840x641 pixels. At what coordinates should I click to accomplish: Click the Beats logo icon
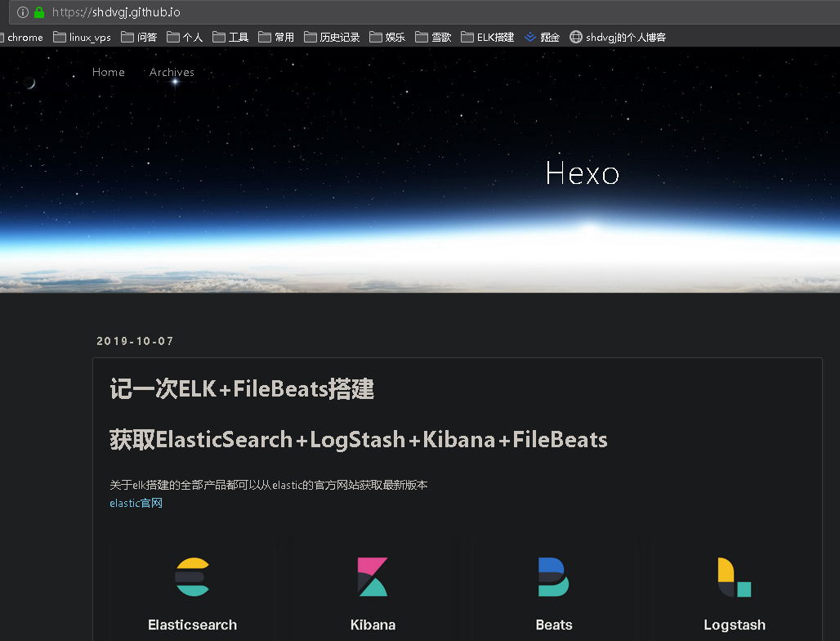point(553,576)
